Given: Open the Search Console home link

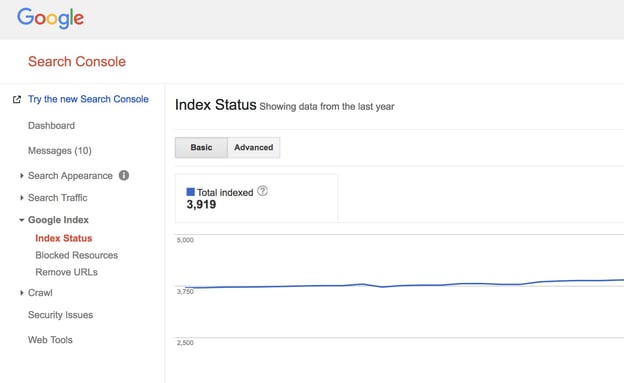Looking at the screenshot, I should point(77,62).
